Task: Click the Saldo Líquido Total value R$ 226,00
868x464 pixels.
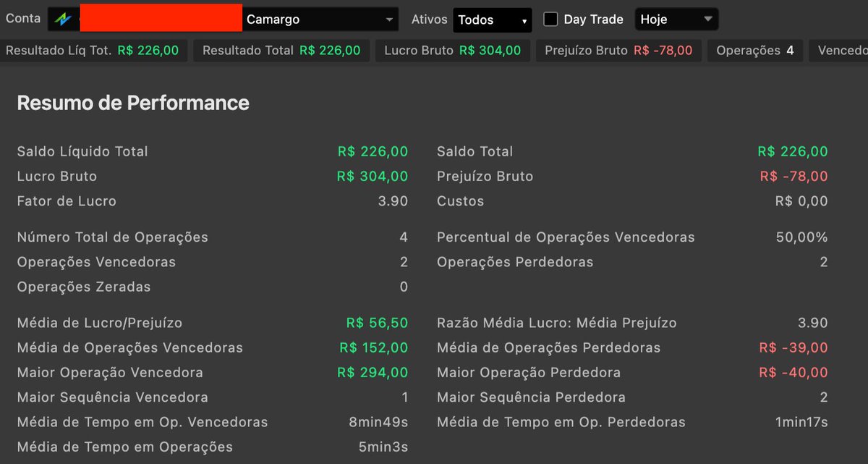Action: pos(373,152)
